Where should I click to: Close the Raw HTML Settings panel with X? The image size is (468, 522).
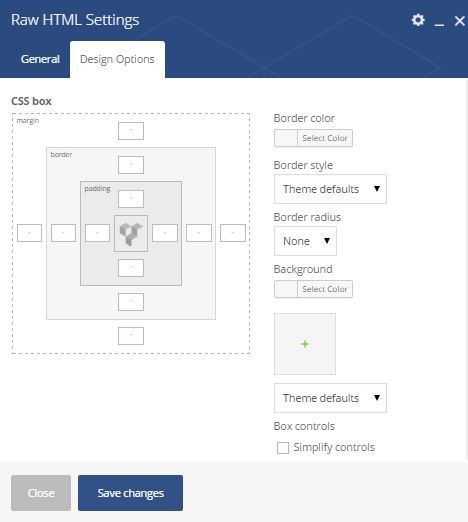(x=460, y=21)
